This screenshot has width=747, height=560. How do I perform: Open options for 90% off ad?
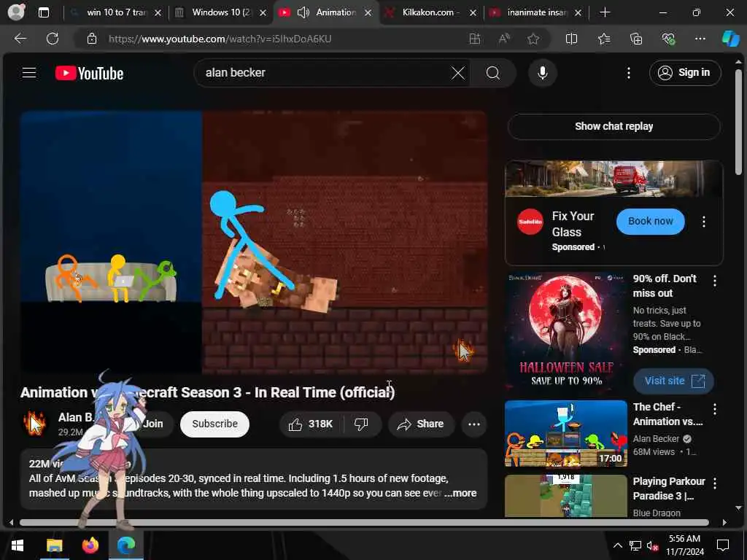click(715, 281)
